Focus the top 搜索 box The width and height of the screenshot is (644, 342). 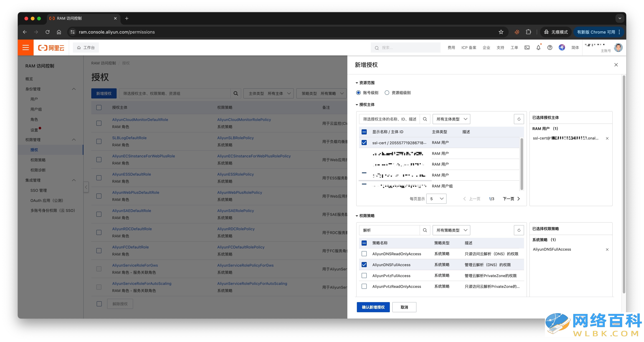[x=406, y=47]
